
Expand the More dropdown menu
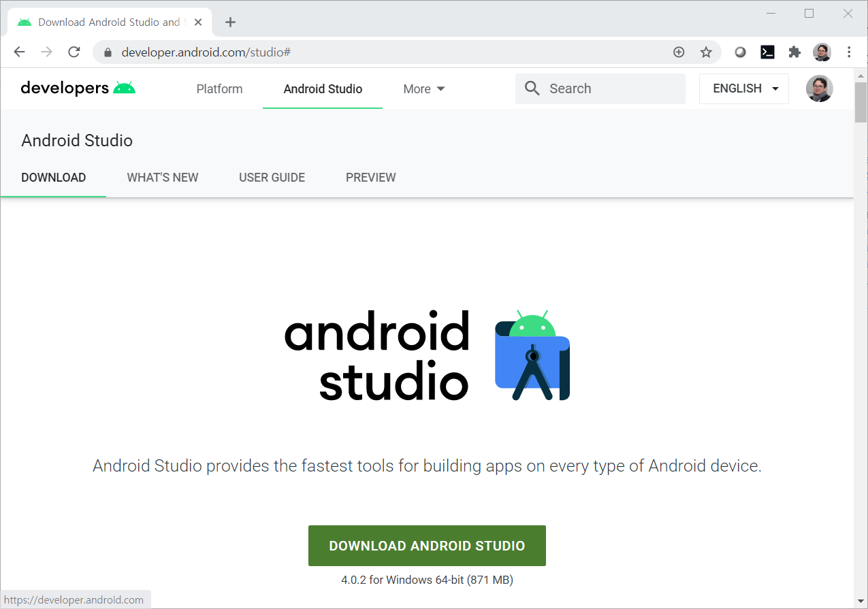pyautogui.click(x=423, y=89)
